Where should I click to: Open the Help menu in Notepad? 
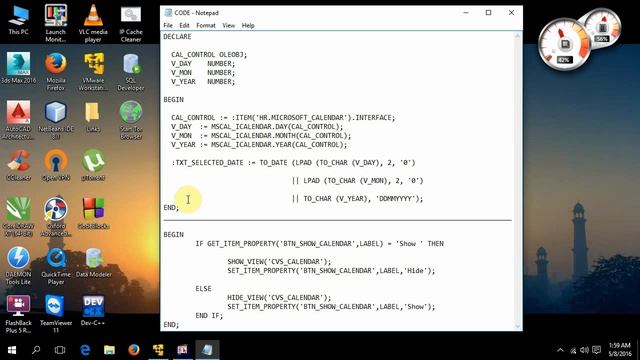click(x=248, y=25)
